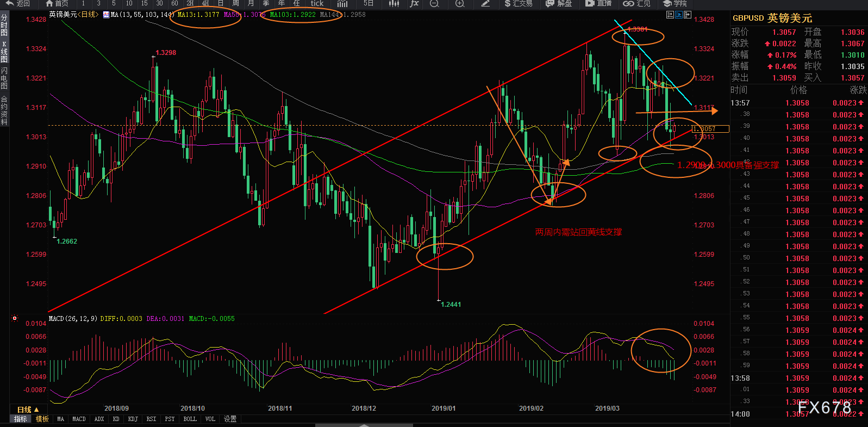Select the 15-minute timeframe
Image resolution: width=868 pixels, height=427 pixels.
tap(144, 3)
